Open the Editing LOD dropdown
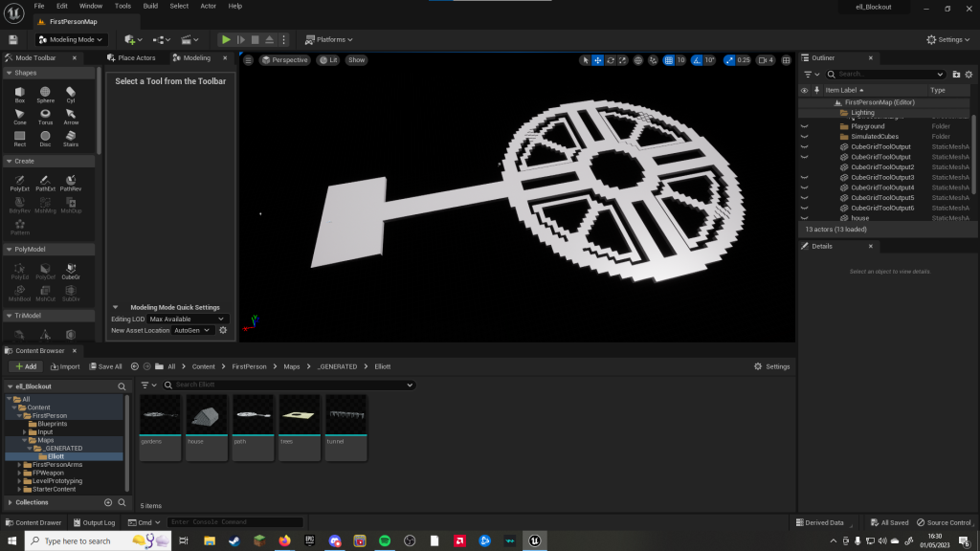 point(188,319)
